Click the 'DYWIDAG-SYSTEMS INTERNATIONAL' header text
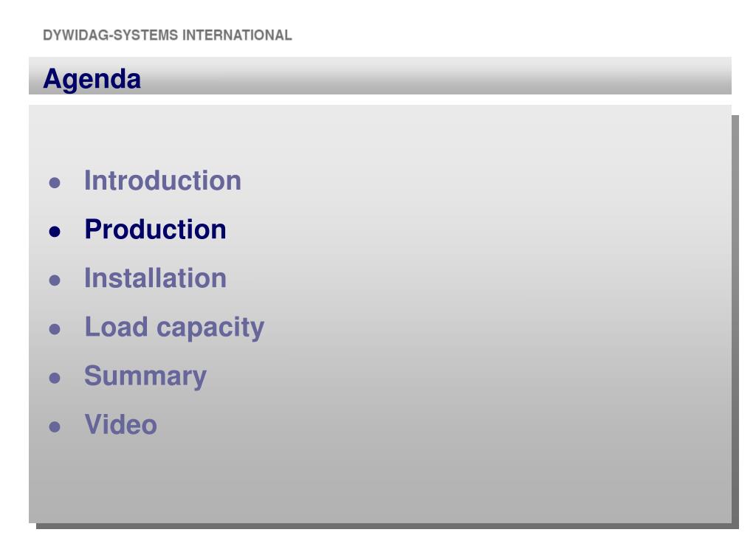756x552 pixels. point(168,35)
